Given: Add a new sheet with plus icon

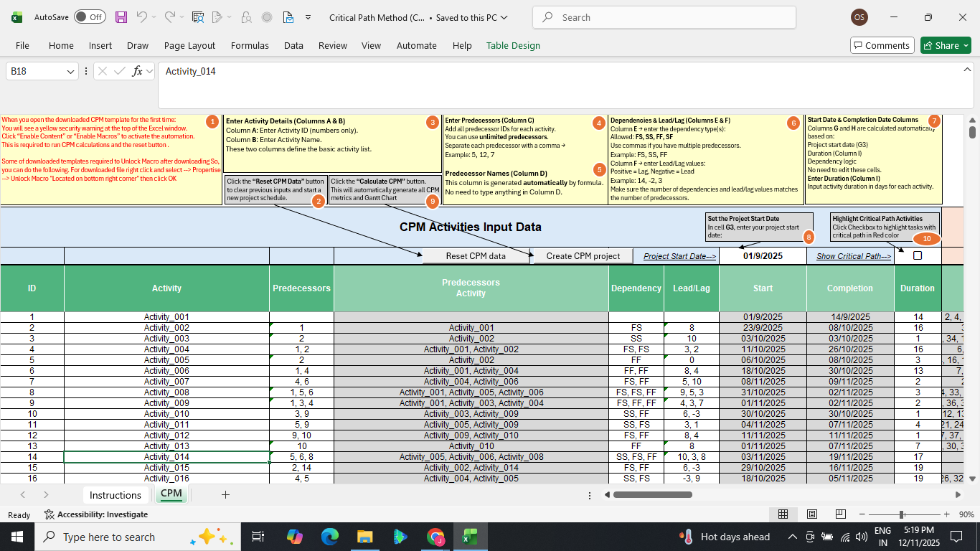Looking at the screenshot, I should [225, 494].
